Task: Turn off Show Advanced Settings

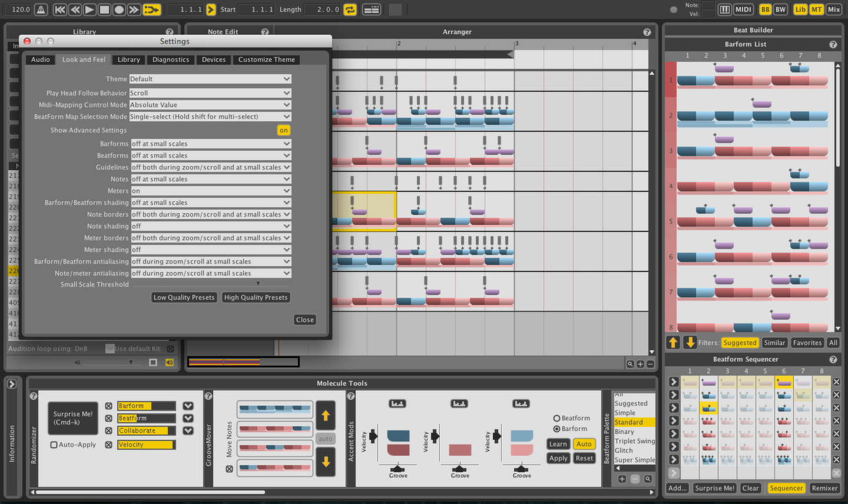Action: [x=283, y=130]
